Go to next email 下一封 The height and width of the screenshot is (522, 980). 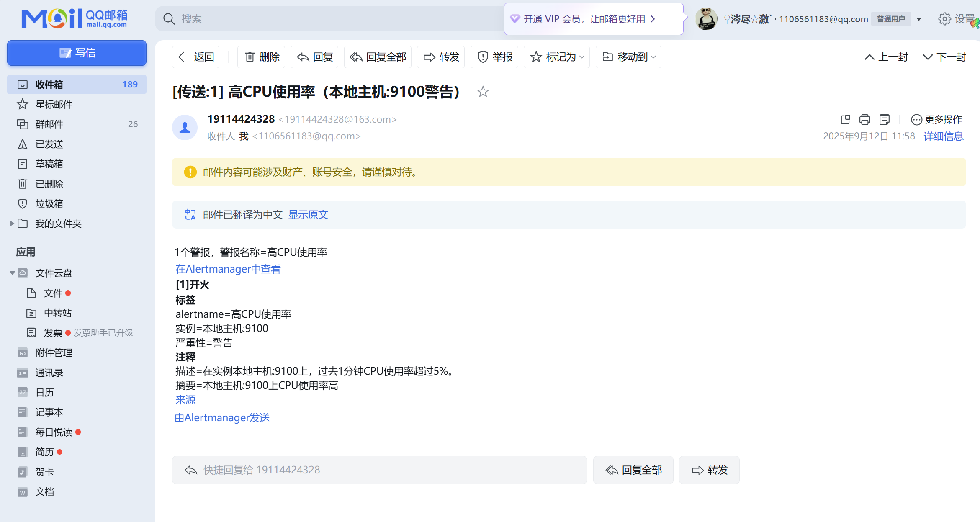[944, 57]
